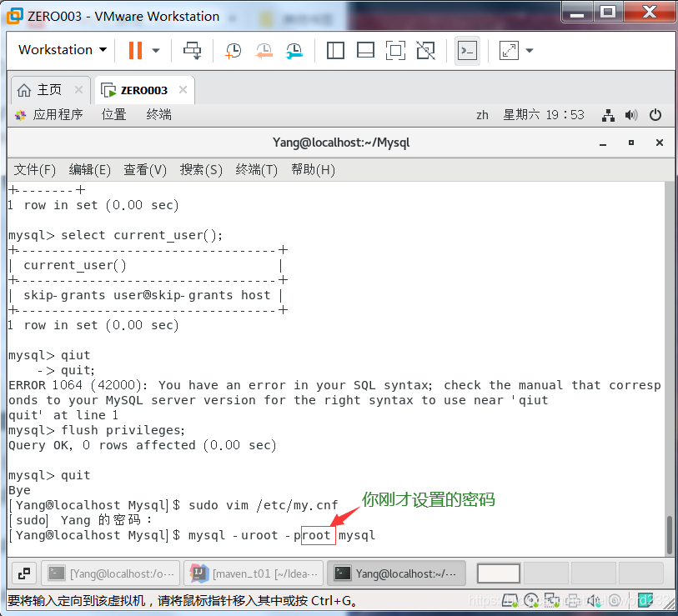Select the first workspace in switcher
This screenshot has height=616, width=678.
point(498,573)
